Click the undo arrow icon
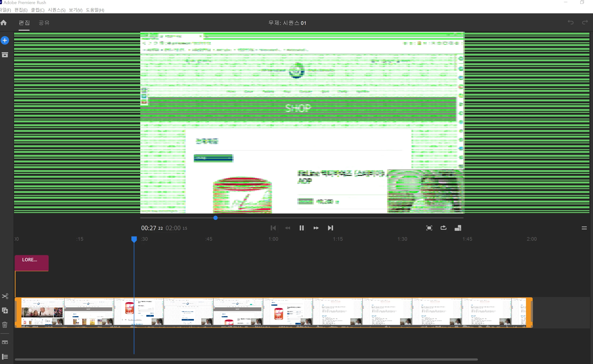The width and height of the screenshot is (593, 364). coord(571,22)
